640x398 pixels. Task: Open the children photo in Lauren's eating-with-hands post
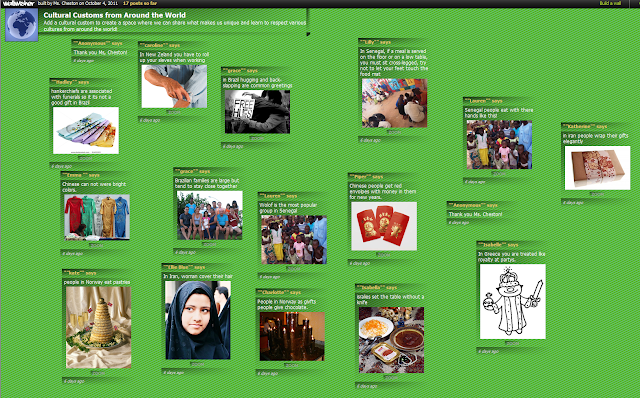[x=499, y=145]
